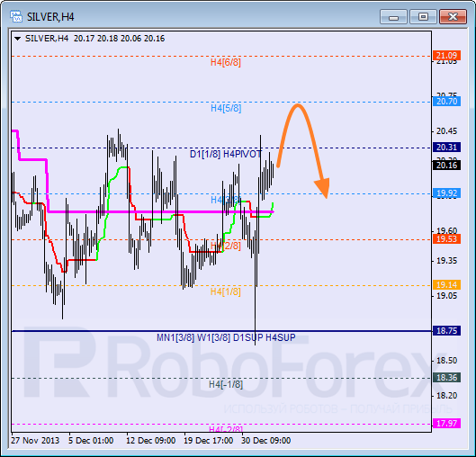Close the SILVER,H4 chart window
The image size is (476, 457).
[453, 17]
